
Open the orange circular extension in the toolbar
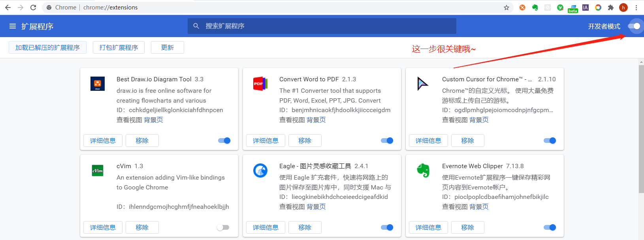coord(522,7)
